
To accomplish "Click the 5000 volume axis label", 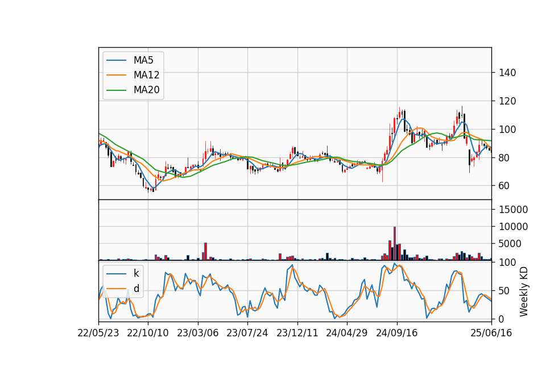I will pos(510,244).
